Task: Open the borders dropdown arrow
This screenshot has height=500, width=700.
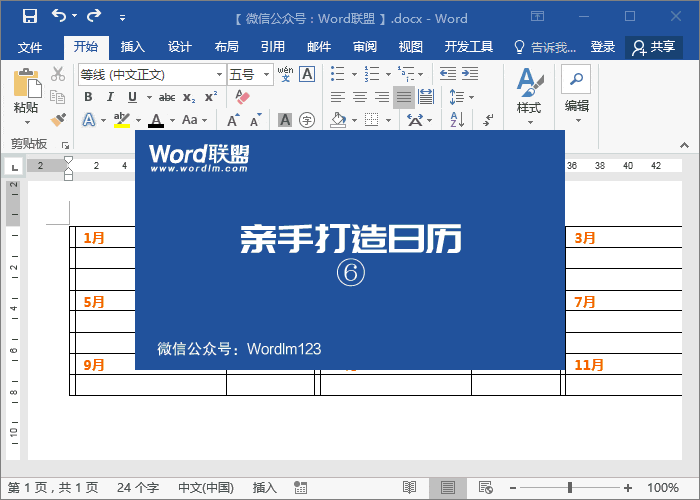Action: [x=388, y=121]
